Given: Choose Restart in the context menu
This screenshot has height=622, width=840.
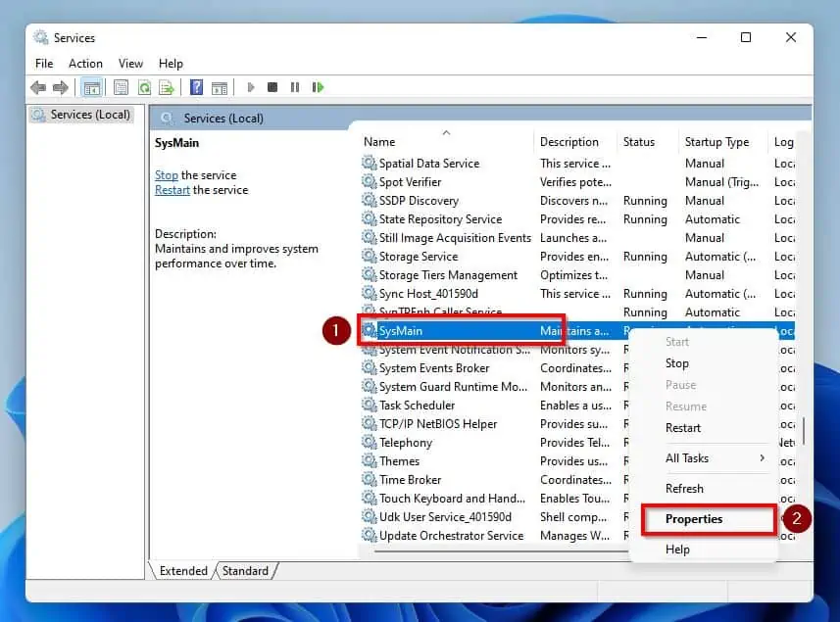Looking at the screenshot, I should coord(682,428).
